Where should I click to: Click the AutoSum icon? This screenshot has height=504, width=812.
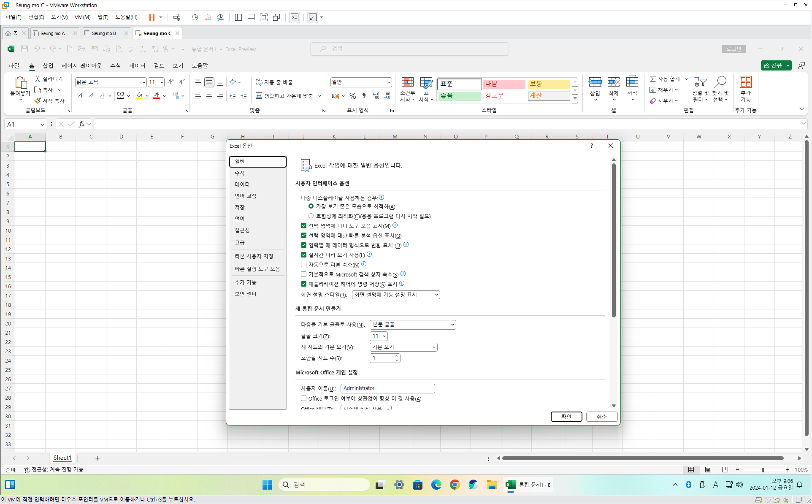pos(653,79)
